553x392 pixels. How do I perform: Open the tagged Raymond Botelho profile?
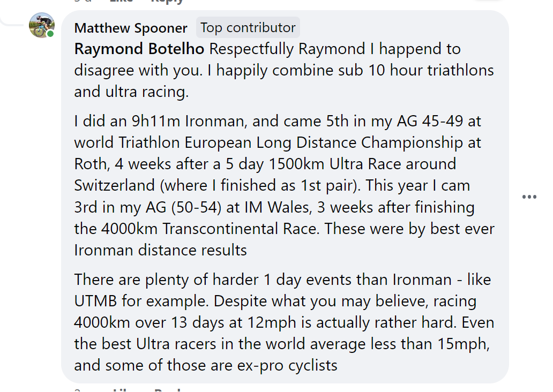pos(139,49)
